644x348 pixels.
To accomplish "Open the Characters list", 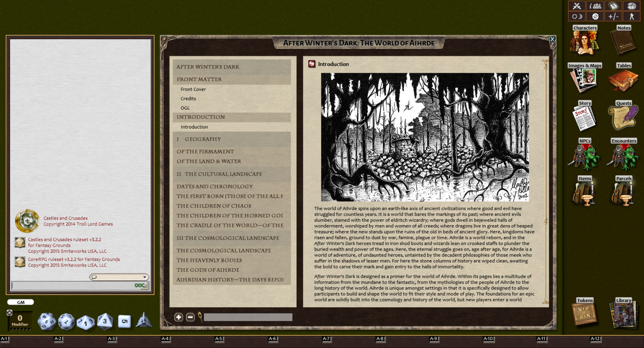I will (x=585, y=40).
